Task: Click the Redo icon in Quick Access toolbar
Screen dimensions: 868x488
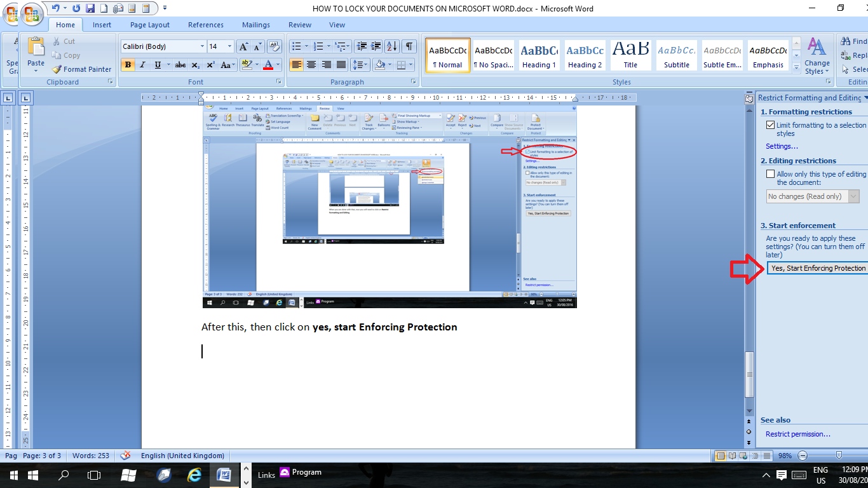Action: tap(77, 8)
